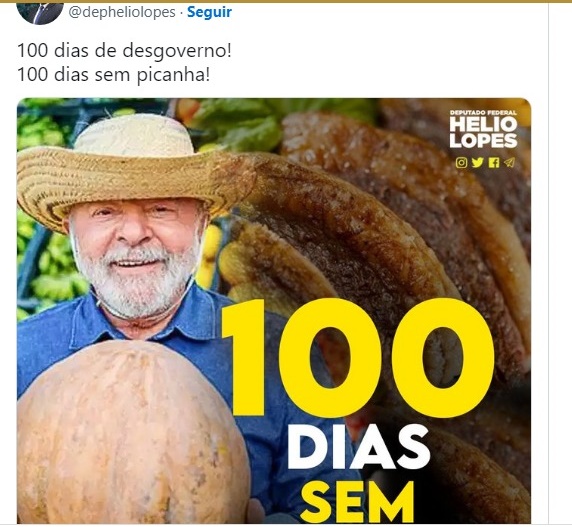The height and width of the screenshot is (527, 572).
Task: Select the text 100 dias de desgoverno
Action: pyautogui.click(x=124, y=51)
